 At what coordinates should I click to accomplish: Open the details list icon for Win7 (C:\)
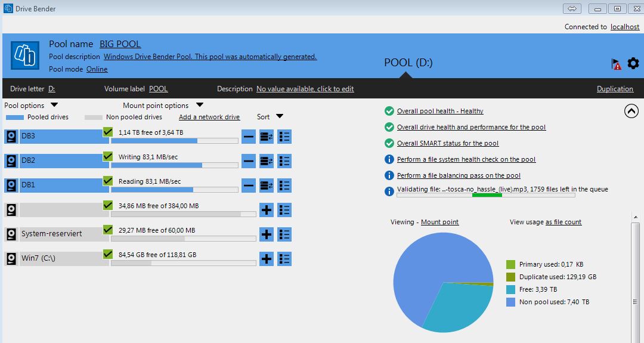coord(284,259)
